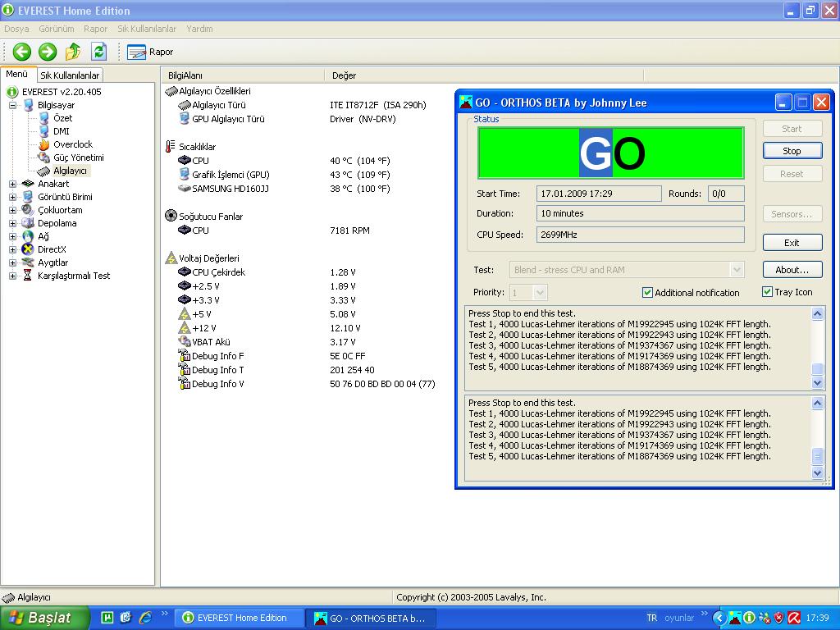Click the Çokluortam multimedia icon
Image resolution: width=840 pixels, height=630 pixels.
[x=27, y=210]
